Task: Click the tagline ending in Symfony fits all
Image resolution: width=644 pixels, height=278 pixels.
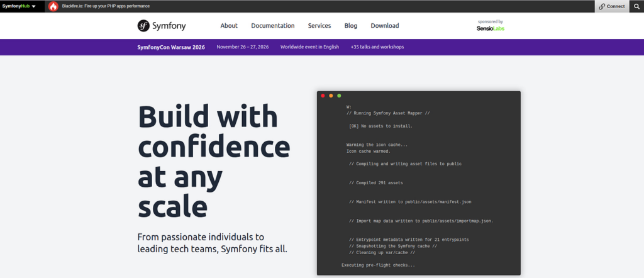Action: (x=213, y=243)
